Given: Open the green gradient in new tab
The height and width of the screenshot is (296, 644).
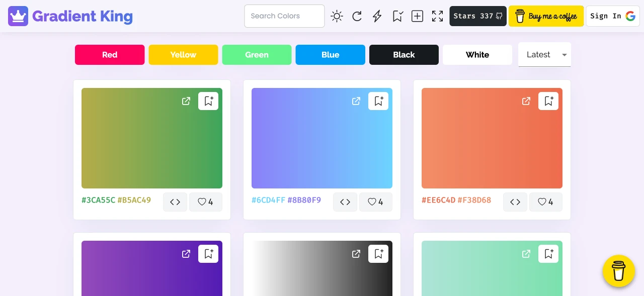Looking at the screenshot, I should [186, 101].
